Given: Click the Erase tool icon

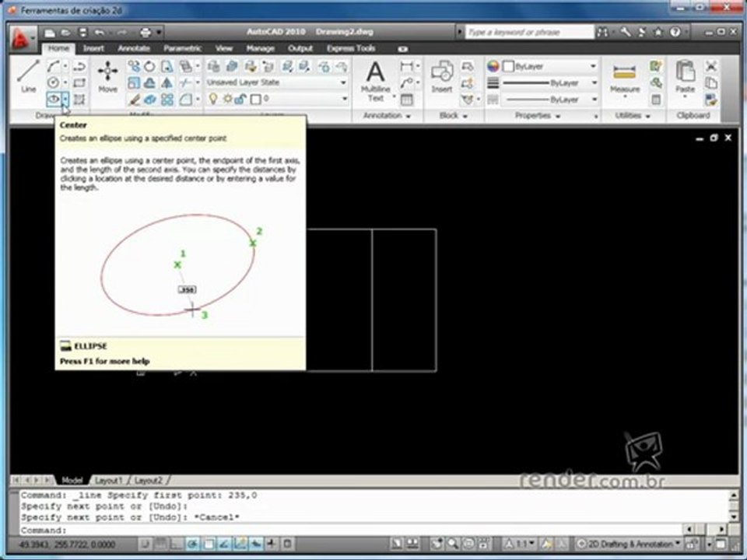Looking at the screenshot, I should [x=134, y=100].
